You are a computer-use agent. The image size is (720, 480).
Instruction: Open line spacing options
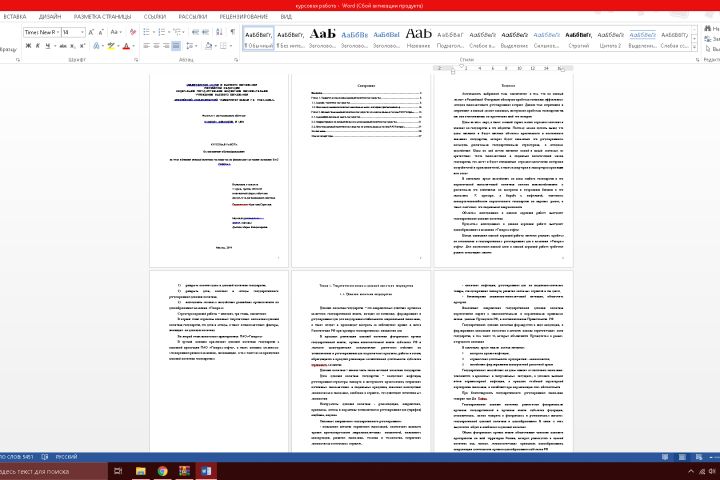pos(191,46)
